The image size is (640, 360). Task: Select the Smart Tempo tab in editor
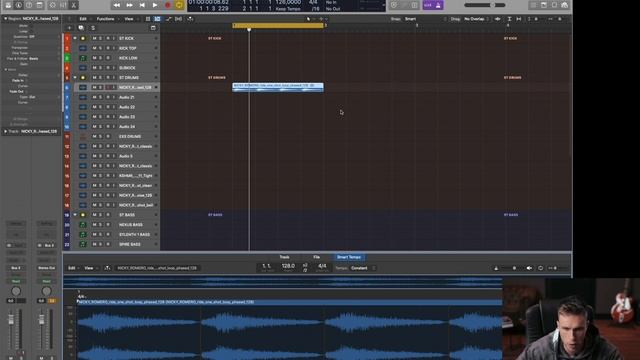click(349, 257)
